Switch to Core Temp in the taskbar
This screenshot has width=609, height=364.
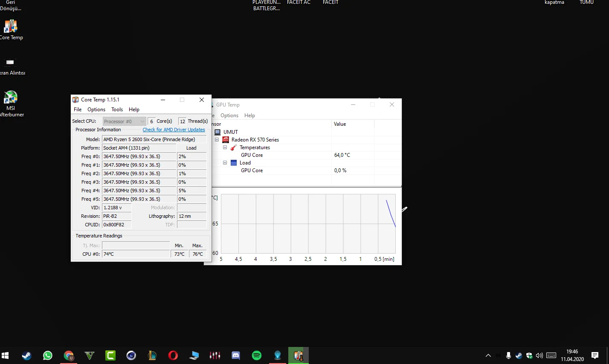299,355
